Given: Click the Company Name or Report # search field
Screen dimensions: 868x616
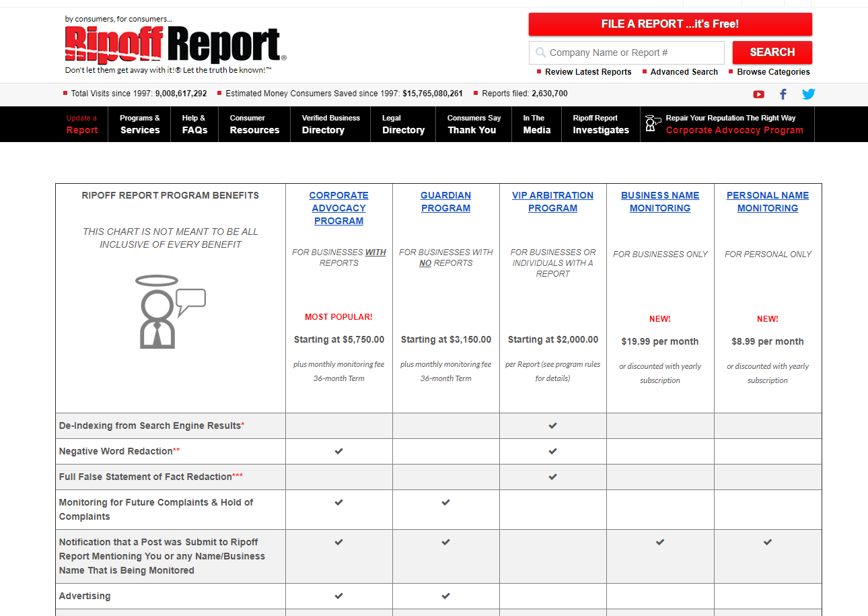Looking at the screenshot, I should click(x=626, y=52).
